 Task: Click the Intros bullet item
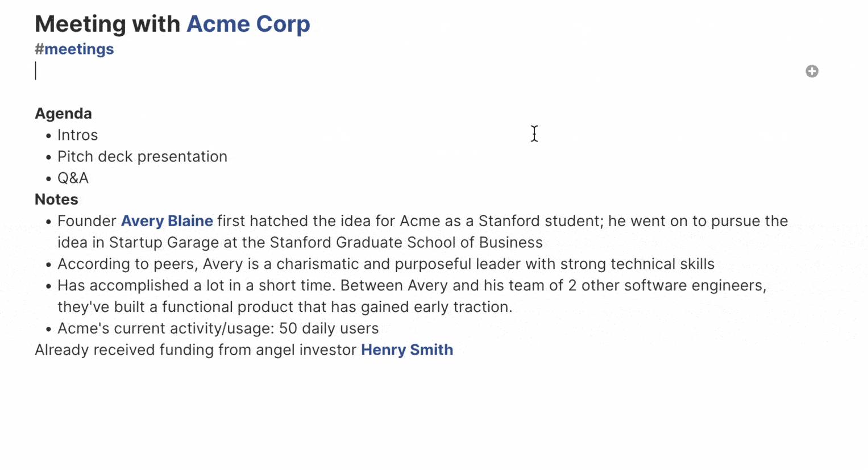pos(77,135)
